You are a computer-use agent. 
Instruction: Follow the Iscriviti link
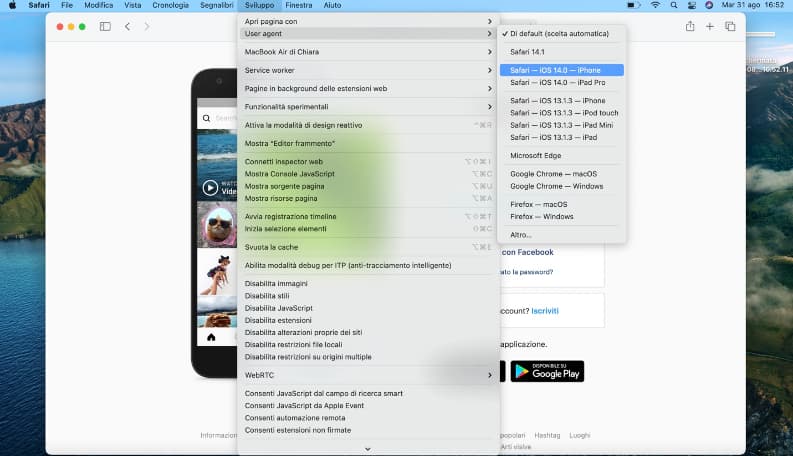coord(545,311)
